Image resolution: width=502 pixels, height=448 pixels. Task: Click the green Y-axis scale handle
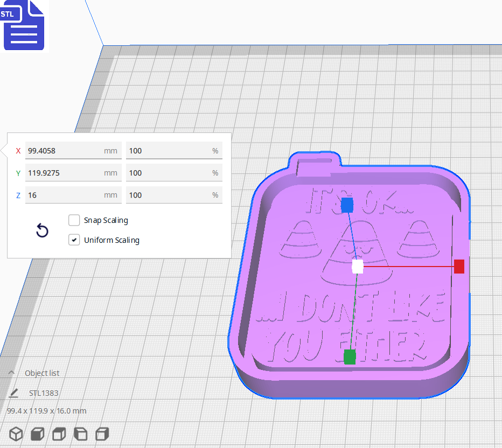348,355
